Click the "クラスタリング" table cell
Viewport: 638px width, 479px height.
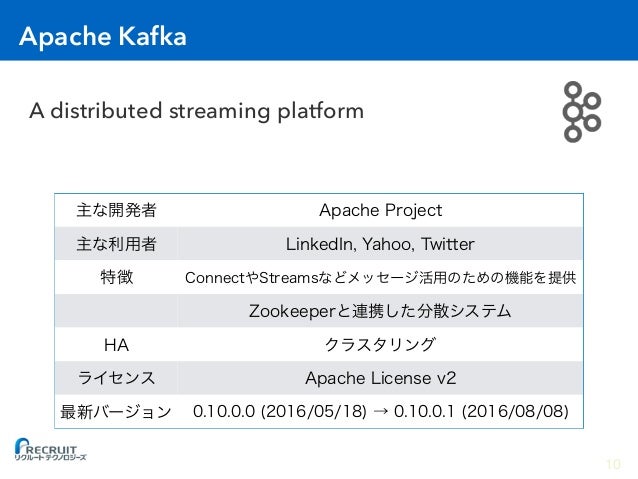pos(380,344)
